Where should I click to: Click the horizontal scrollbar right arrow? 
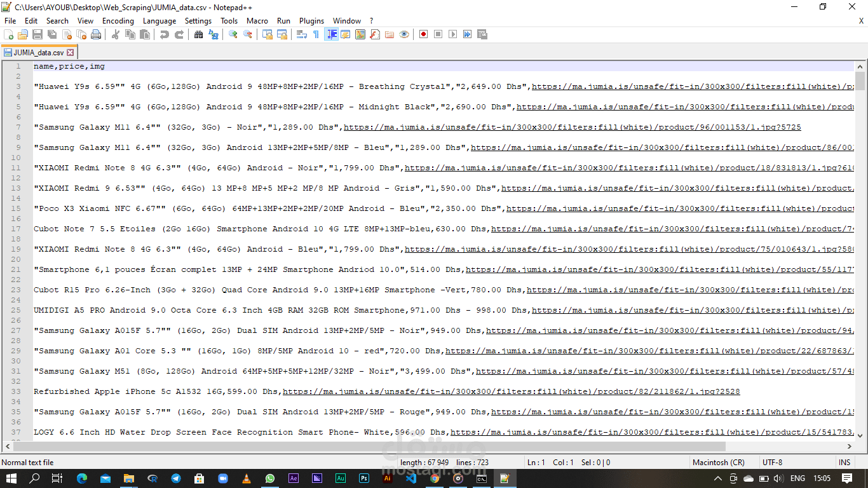(x=850, y=447)
